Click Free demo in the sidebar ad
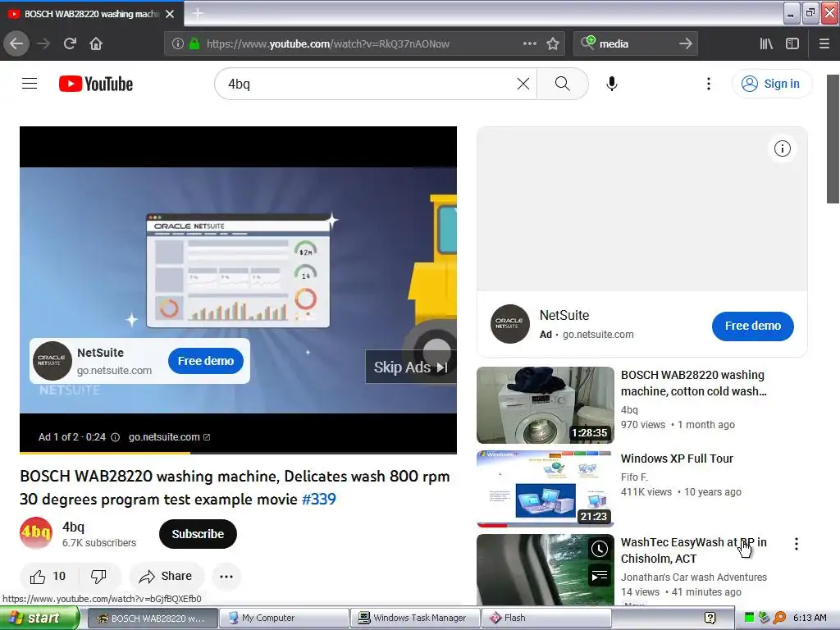 pyautogui.click(x=753, y=326)
